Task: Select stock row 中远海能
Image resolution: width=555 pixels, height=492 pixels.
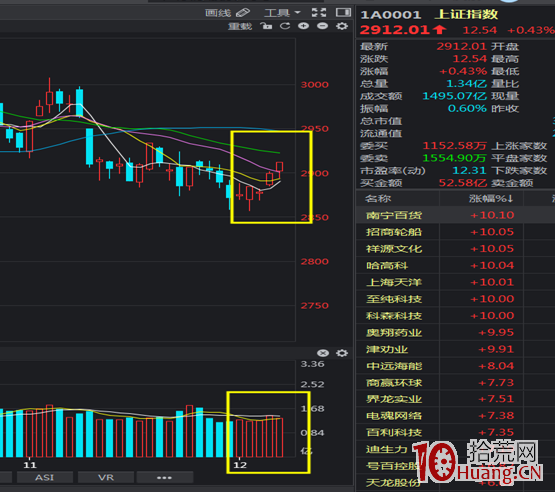Action: click(x=455, y=366)
